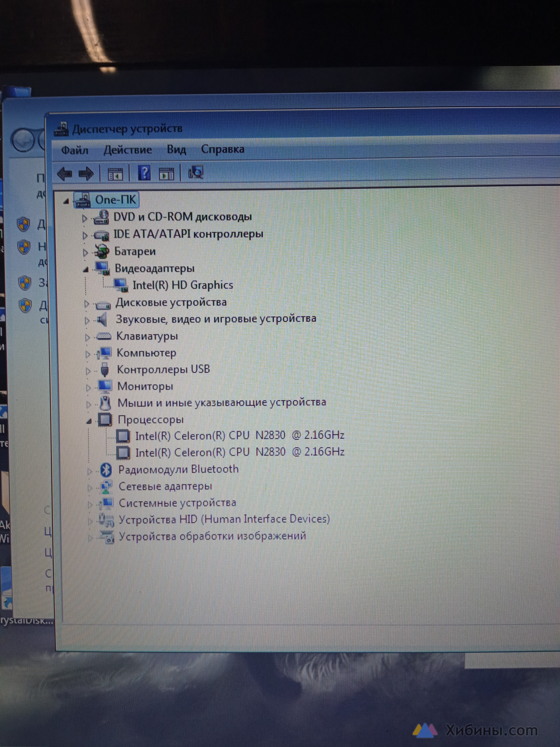
Task: Click the Системные устройства icon
Action: pyautogui.click(x=106, y=503)
